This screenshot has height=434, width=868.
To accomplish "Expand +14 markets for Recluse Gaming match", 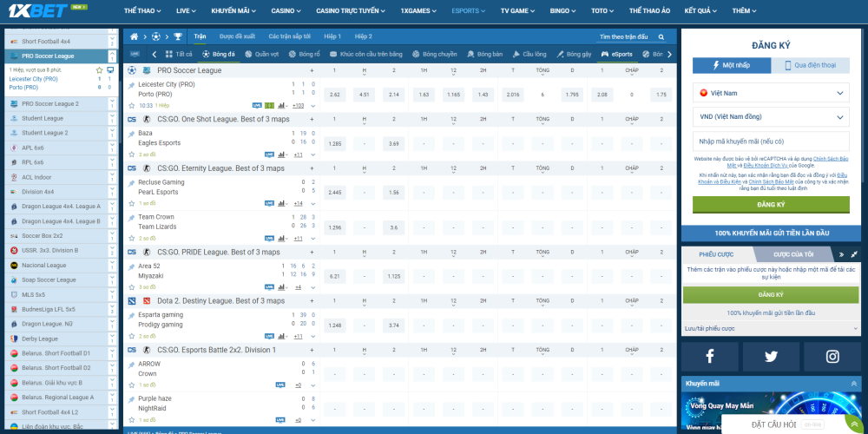I will coord(298,203).
